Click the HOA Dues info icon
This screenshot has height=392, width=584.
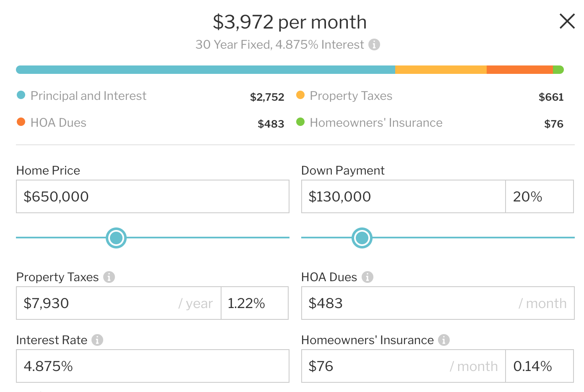click(368, 277)
